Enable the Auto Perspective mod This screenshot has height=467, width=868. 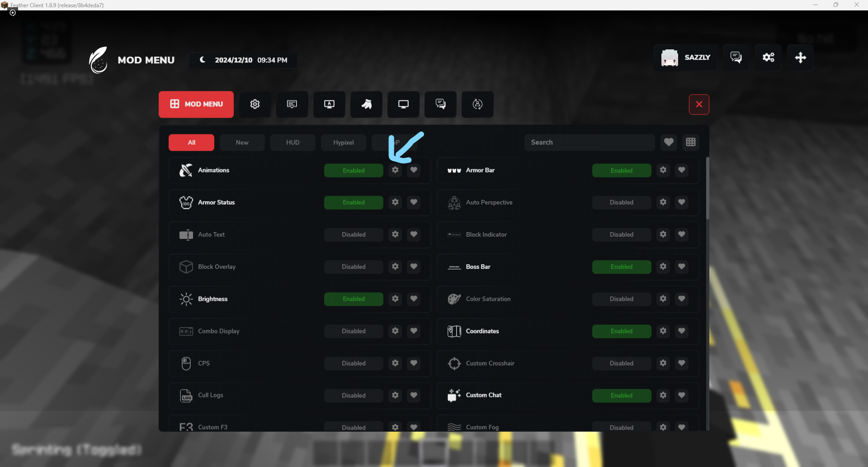(621, 202)
